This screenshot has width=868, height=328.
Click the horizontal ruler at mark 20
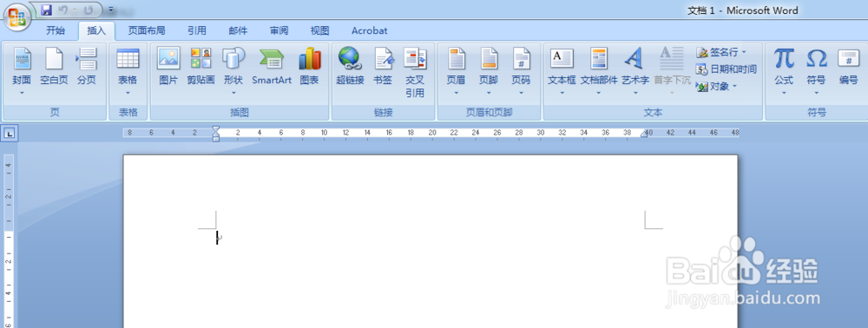432,133
